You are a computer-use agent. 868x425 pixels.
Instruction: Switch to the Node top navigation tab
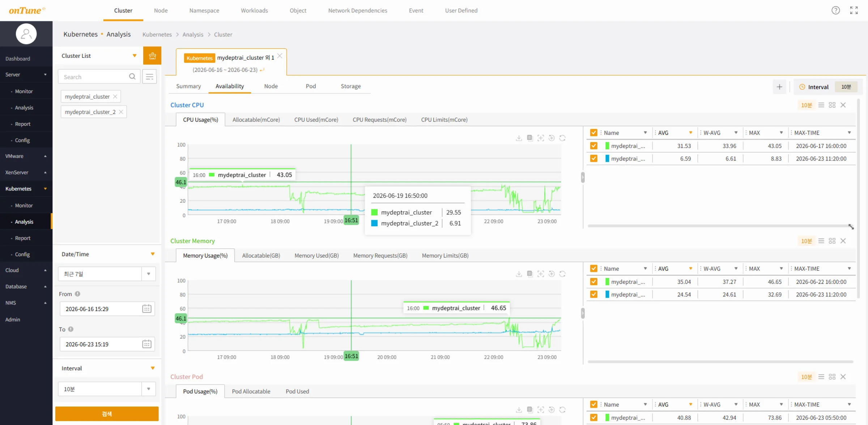161,10
